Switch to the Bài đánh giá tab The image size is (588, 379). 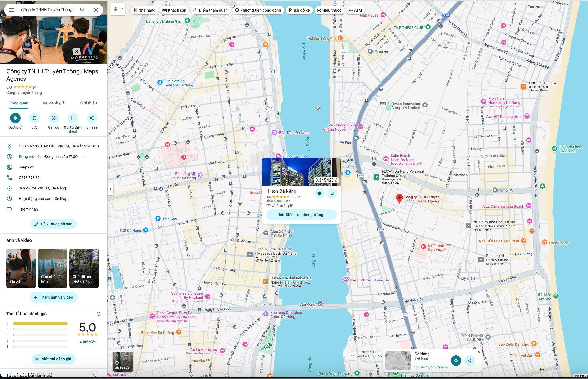point(53,103)
